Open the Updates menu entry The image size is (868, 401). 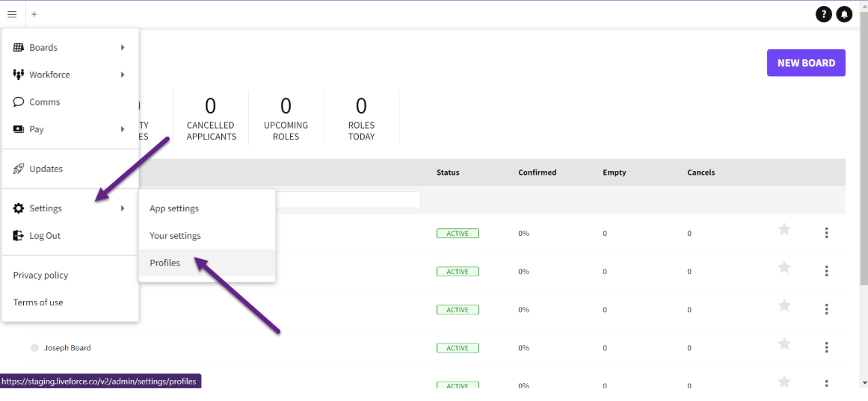click(70, 169)
